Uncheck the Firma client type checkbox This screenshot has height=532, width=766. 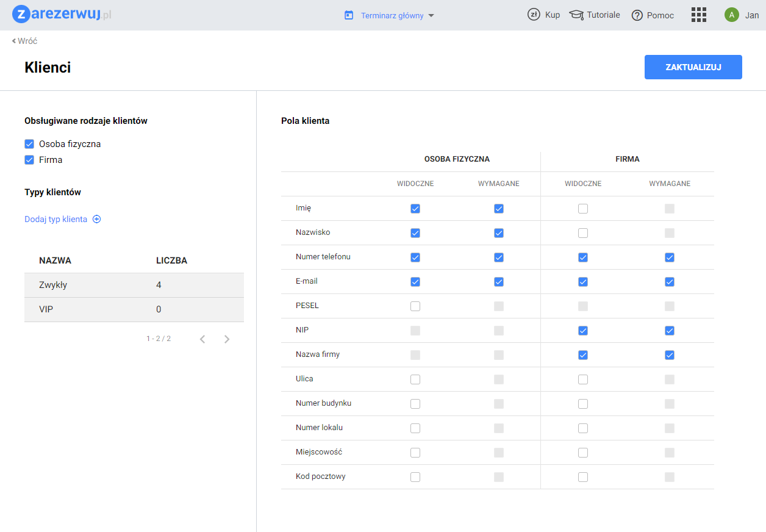pos(29,160)
